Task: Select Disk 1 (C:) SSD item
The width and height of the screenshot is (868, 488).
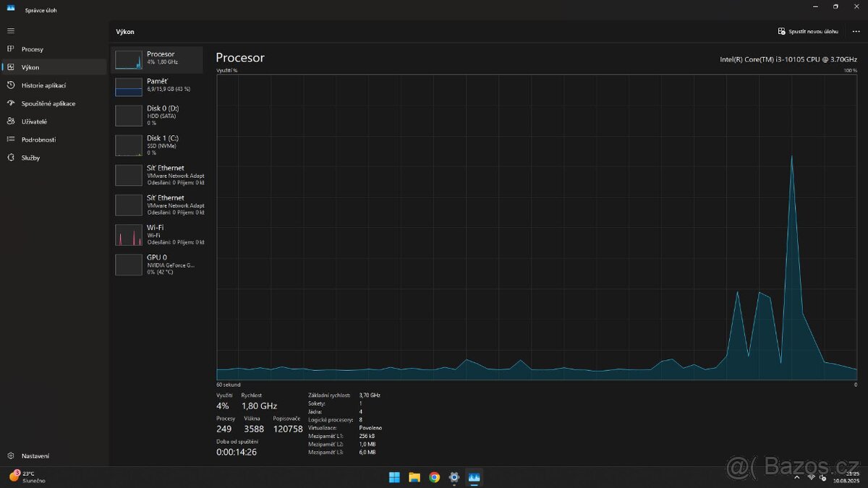Action: point(158,145)
